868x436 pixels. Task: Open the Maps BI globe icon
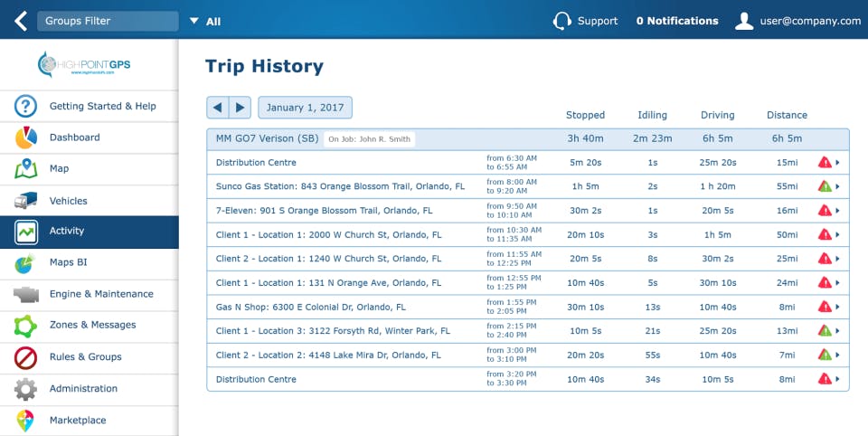[x=25, y=262]
